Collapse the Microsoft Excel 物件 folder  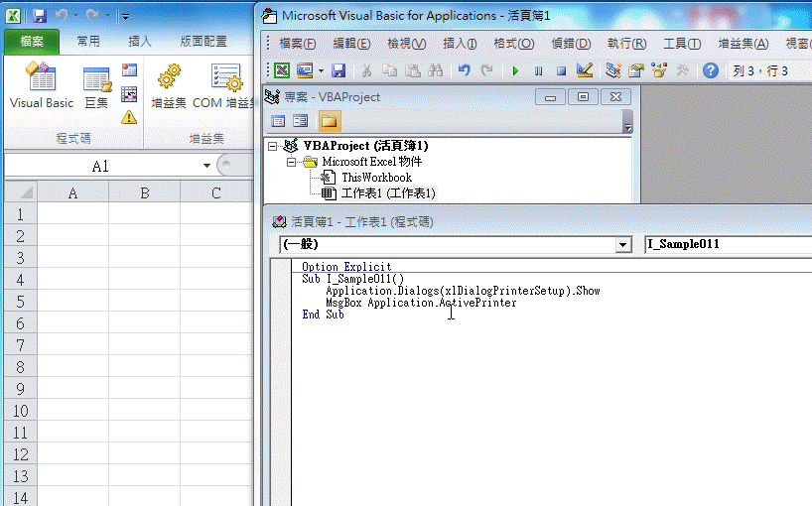[291, 163]
